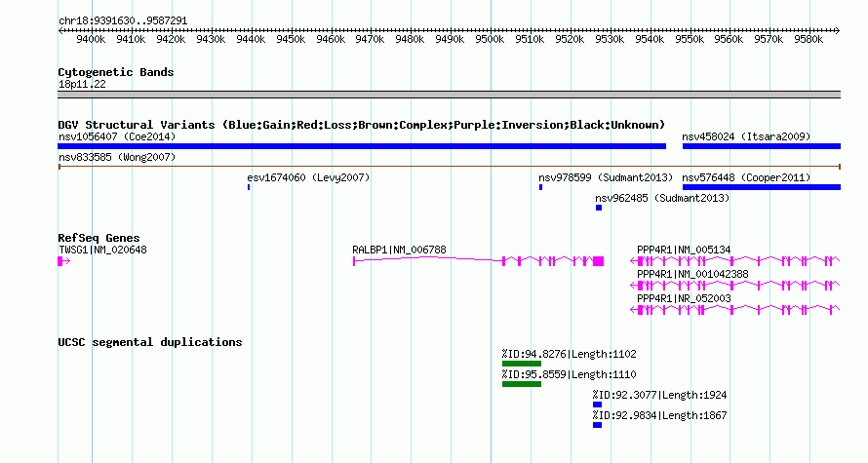Screen dimensions: 868x463
Task: Select the blue duplication block ID:92.9834
Action: (x=597, y=425)
